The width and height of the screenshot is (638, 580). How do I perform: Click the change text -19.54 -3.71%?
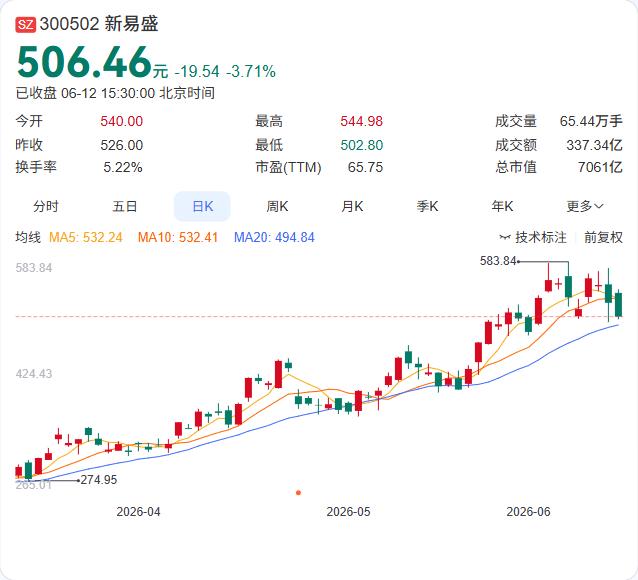225,71
